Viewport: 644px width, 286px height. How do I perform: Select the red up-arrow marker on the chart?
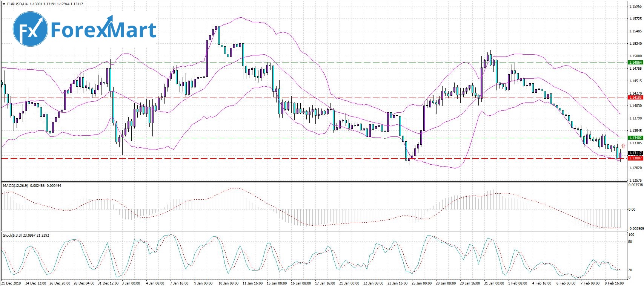[623, 145]
